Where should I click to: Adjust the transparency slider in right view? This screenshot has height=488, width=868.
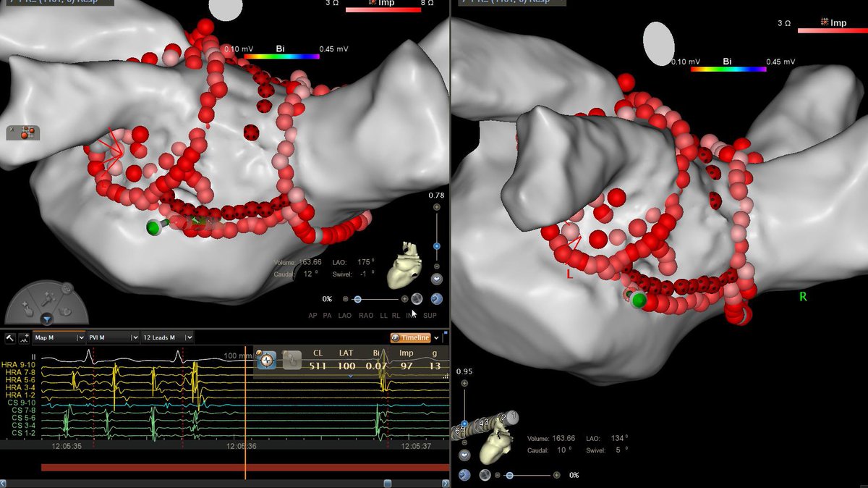click(x=509, y=475)
